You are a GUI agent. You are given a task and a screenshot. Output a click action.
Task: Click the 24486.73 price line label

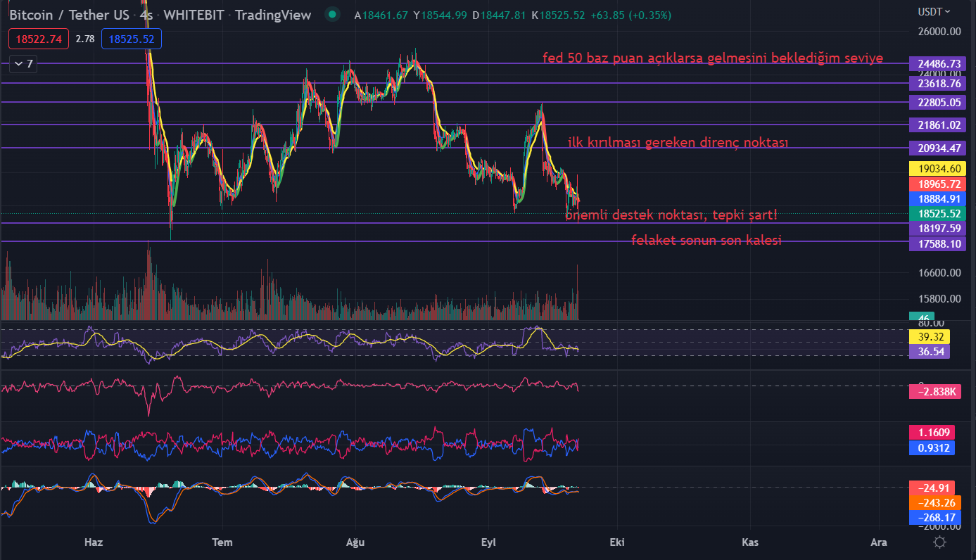click(x=938, y=63)
